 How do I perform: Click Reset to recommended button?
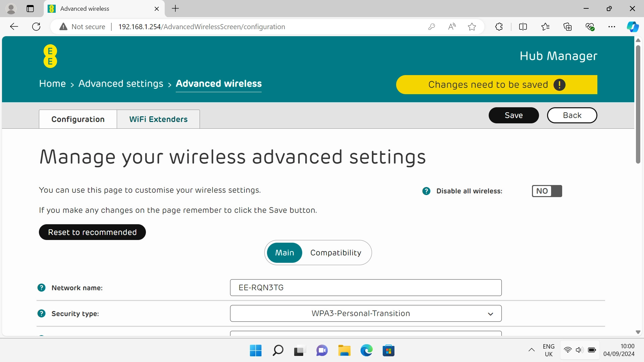point(92,232)
